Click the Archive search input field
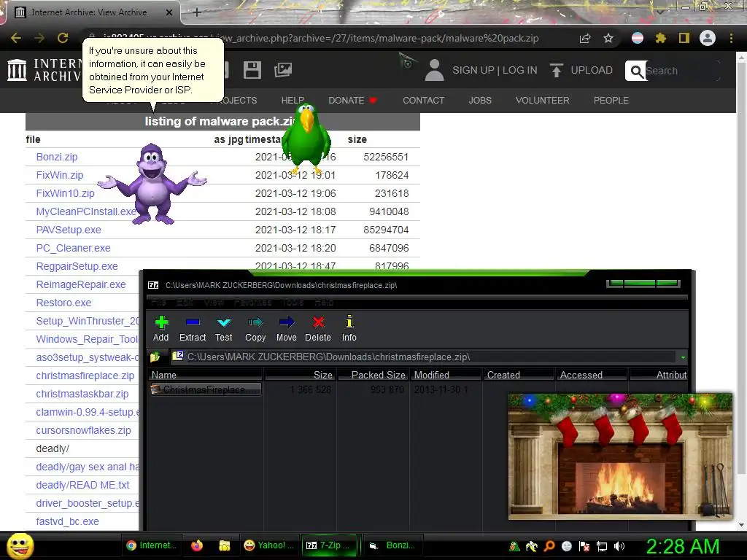This screenshot has height=560, width=747. tap(681, 71)
